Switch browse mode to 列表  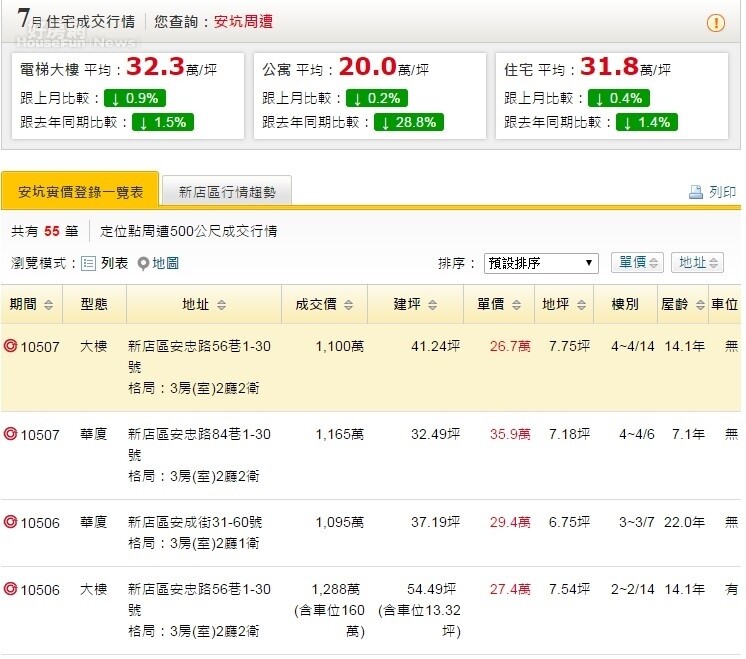pos(114,263)
